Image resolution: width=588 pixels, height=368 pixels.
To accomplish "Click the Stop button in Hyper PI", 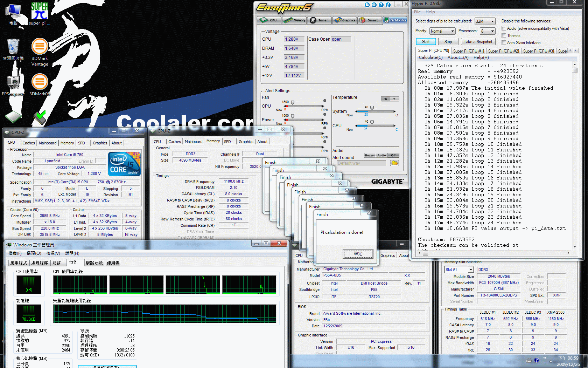I will point(448,42).
